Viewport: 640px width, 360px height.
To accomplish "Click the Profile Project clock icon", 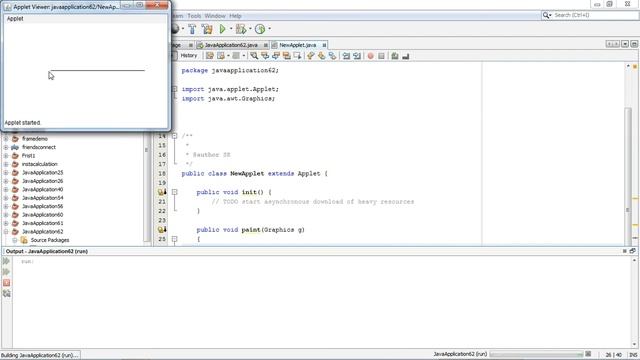I will [260, 29].
